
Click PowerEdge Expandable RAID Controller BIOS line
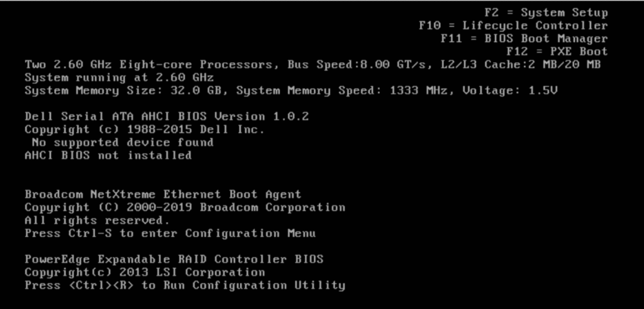[x=174, y=259]
